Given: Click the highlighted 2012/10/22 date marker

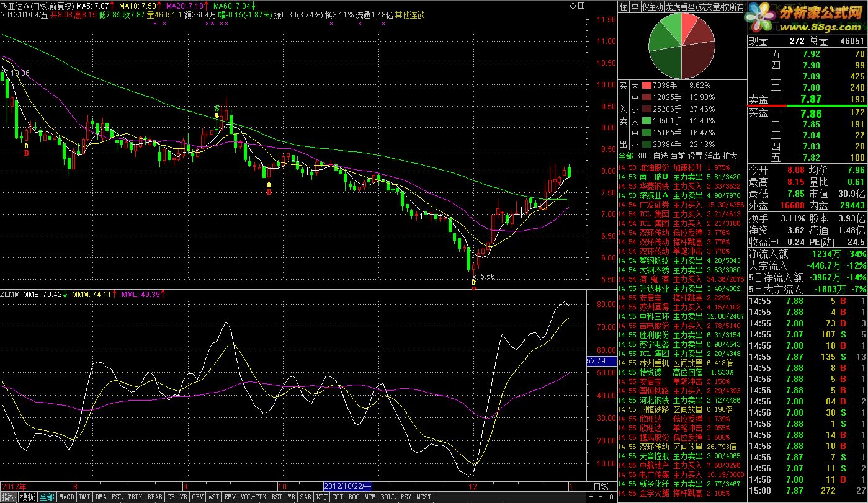Looking at the screenshot, I should tap(347, 486).
